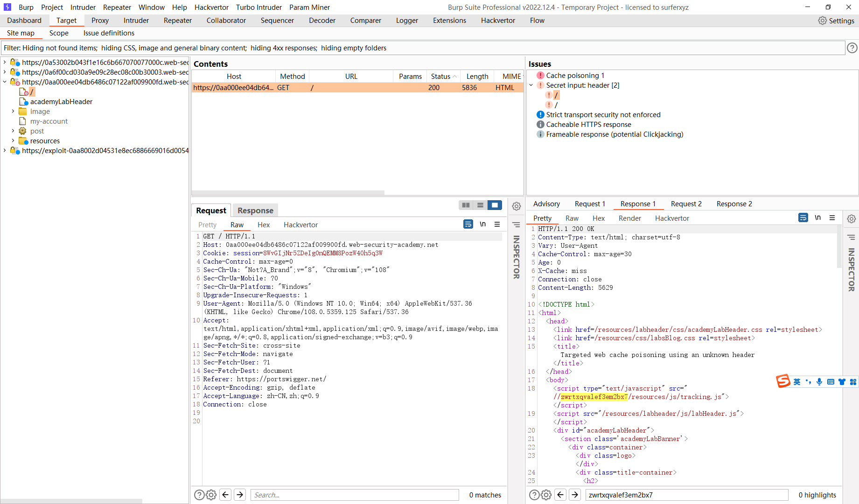
Task: Click the Sogou input method S icon
Action: 783,382
